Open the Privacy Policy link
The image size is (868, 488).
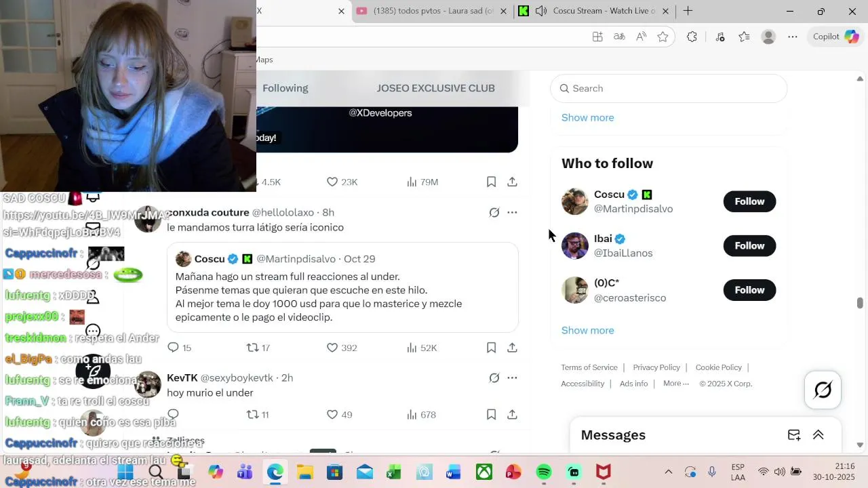(656, 367)
